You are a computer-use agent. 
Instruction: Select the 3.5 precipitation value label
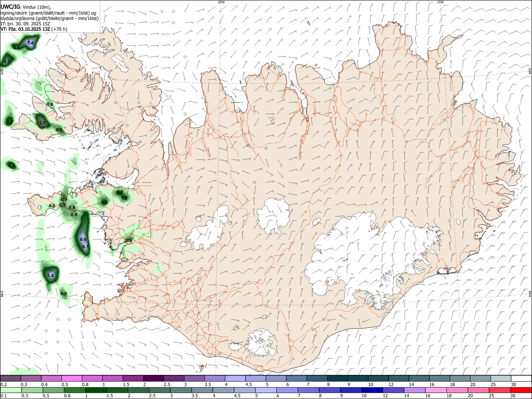[x=42, y=123]
